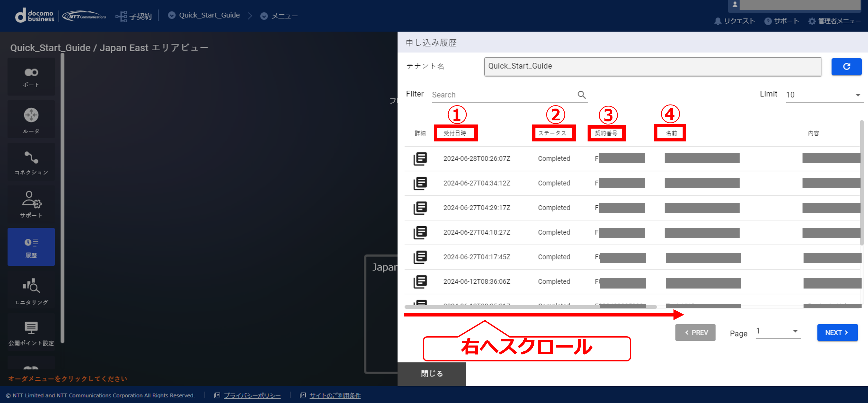Sort by 受付日時 column header
This screenshot has width=868, height=403.
point(455,133)
